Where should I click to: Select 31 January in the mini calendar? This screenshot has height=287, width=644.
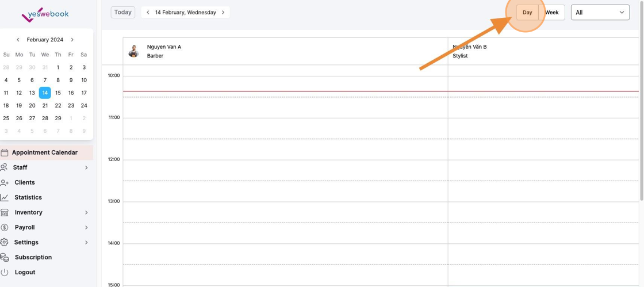[x=45, y=67]
